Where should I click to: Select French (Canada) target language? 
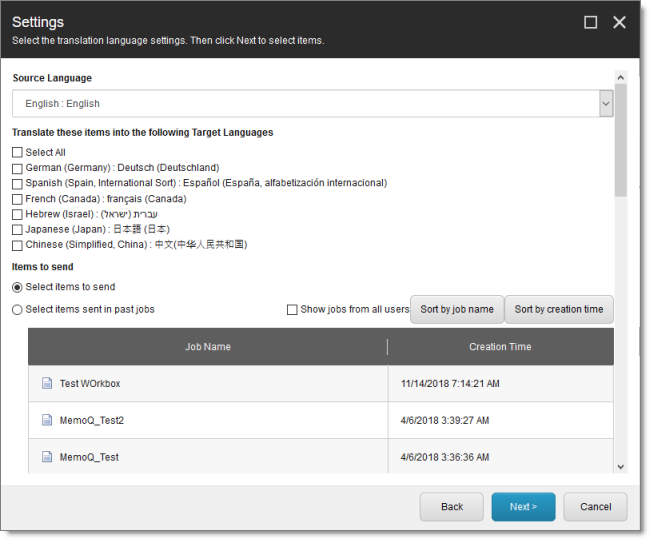coord(17,199)
